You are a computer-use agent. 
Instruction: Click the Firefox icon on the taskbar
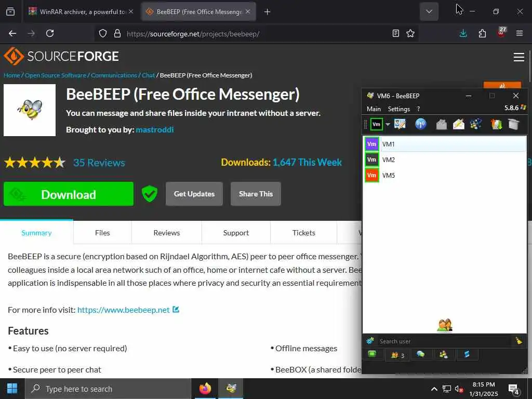coord(205,388)
